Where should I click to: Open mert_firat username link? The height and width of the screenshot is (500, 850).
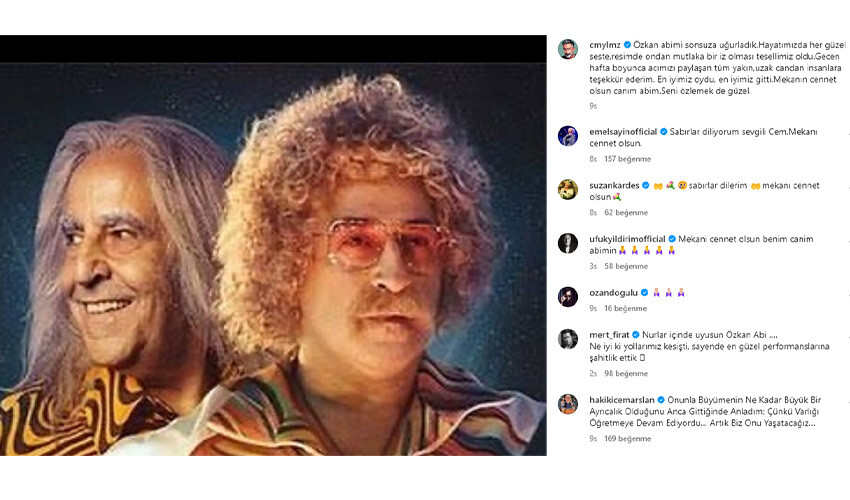[x=608, y=335]
